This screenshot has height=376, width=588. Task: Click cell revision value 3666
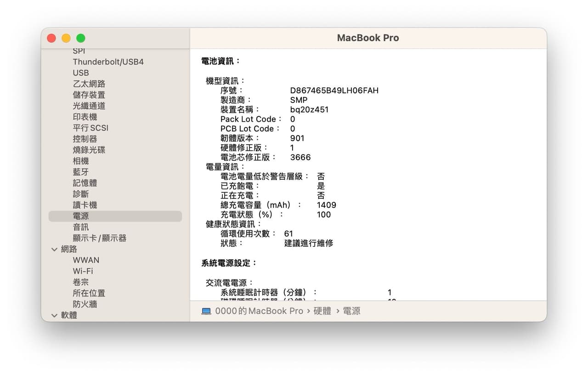300,157
